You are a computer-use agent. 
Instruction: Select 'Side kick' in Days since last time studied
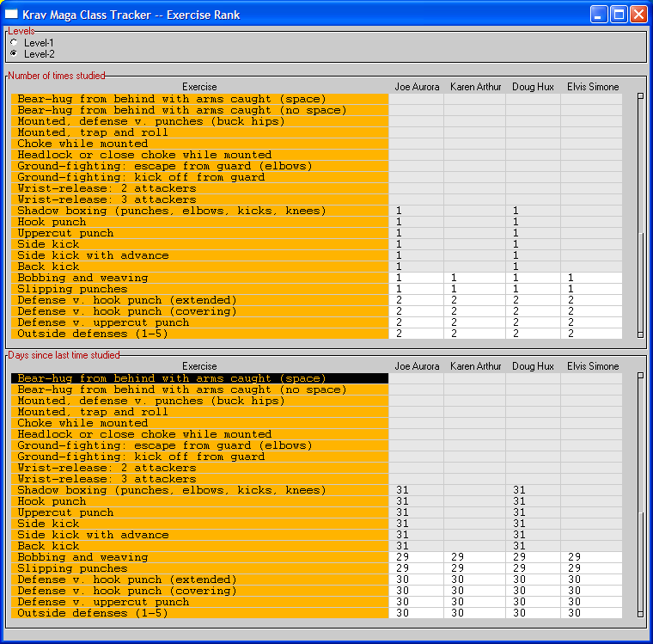pos(199,524)
